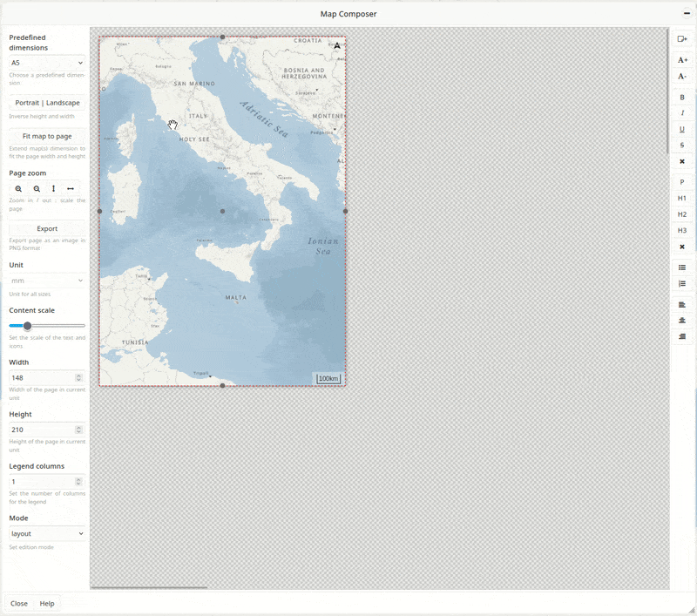Click the Width input showing 148
The height and width of the screenshot is (616, 697).
click(x=39, y=377)
